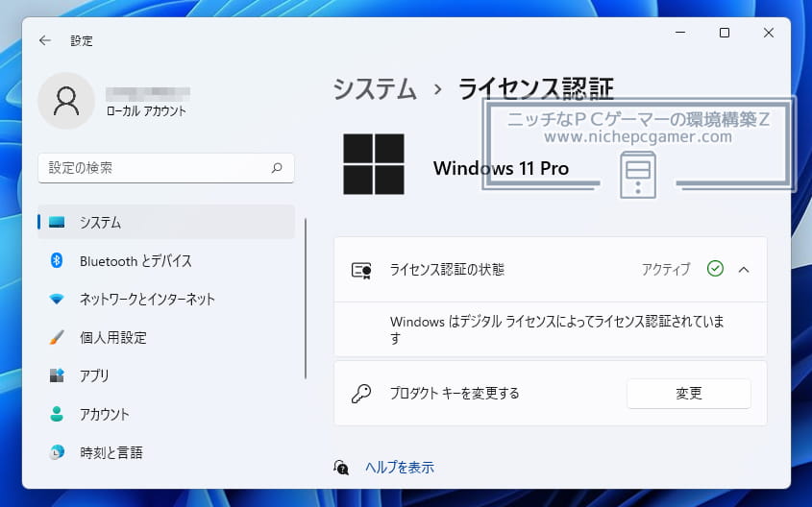812x507 pixels.
Task: Click the プロダクト キーを変更する label
Action: click(455, 393)
